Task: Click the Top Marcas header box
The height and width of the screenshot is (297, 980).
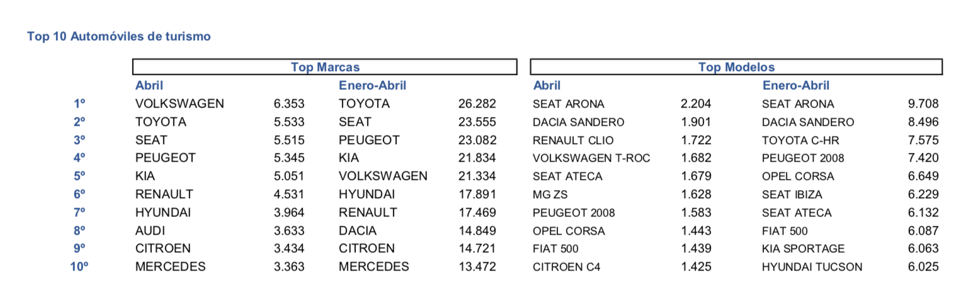Action: (x=324, y=67)
